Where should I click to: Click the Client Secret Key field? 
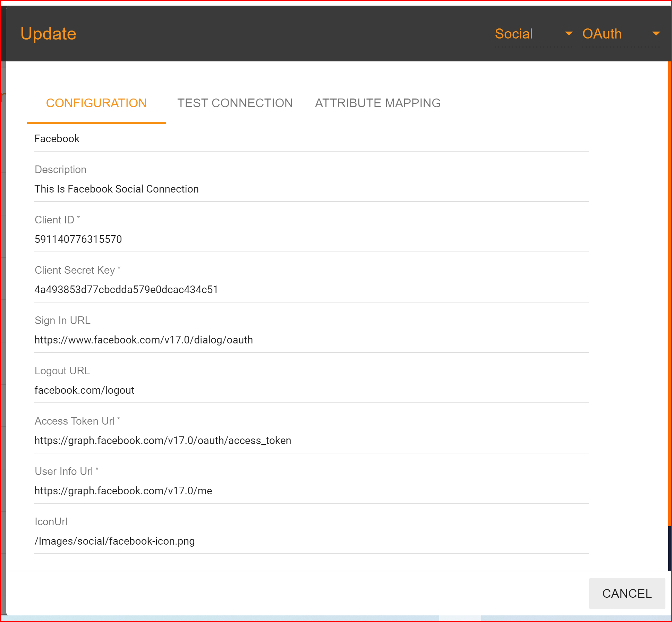pyautogui.click(x=312, y=290)
